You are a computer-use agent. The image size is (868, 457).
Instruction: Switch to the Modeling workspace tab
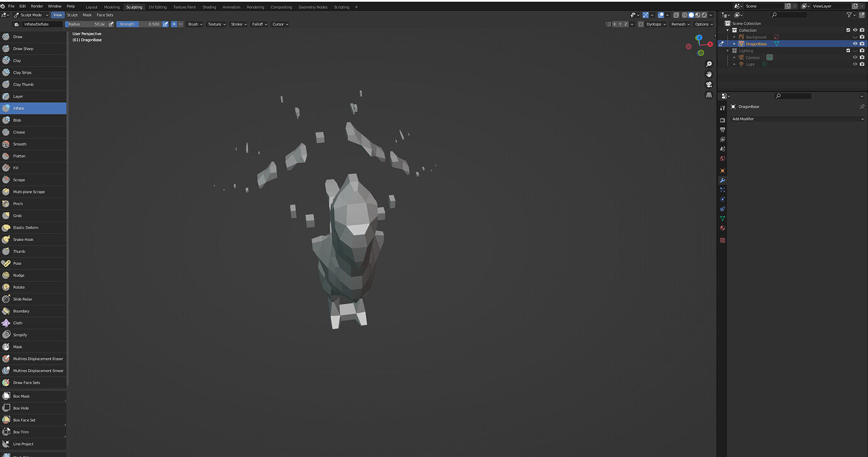point(111,7)
